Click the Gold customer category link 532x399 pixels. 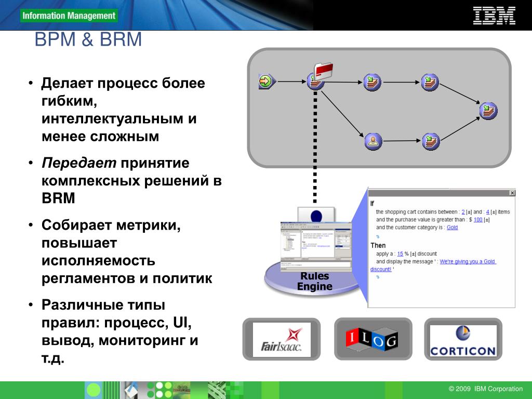point(453,228)
